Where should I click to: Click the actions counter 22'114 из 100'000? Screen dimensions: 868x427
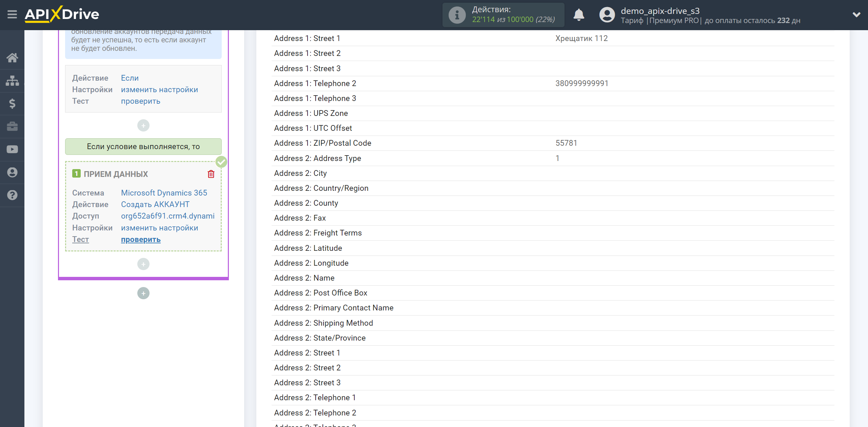click(x=513, y=20)
